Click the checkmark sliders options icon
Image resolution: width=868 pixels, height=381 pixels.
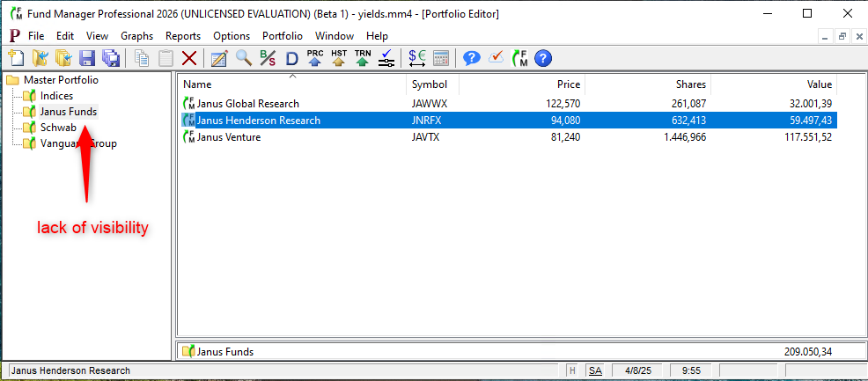(x=386, y=58)
